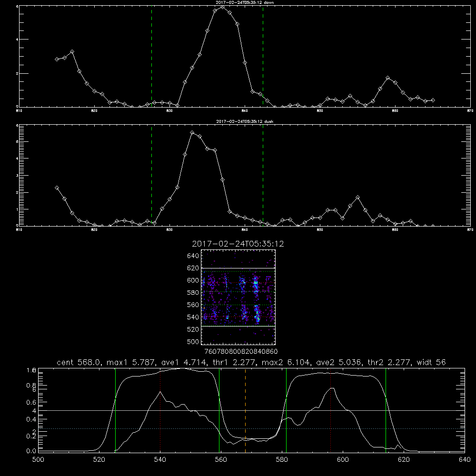The height and width of the screenshot is (476, 476).
Task: Click the red dotted peak line near 596
Action: 331,410
